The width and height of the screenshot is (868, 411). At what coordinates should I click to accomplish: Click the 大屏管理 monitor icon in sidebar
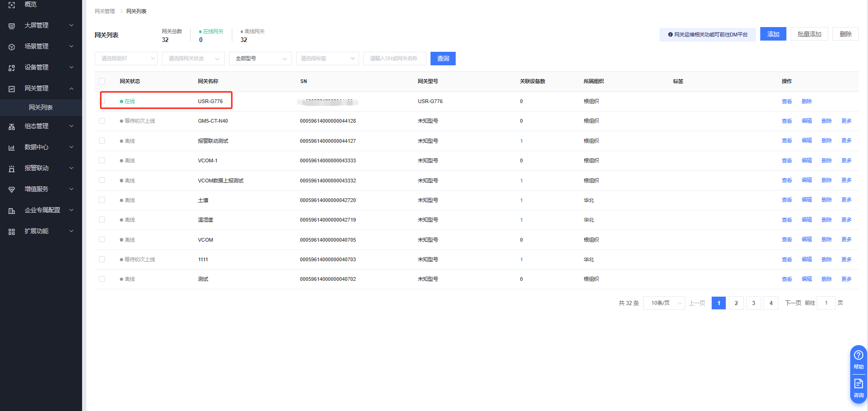[12, 26]
